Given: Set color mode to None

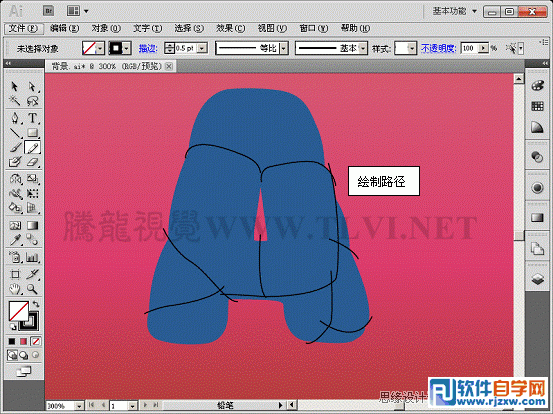Looking at the screenshot, I should (x=36, y=341).
